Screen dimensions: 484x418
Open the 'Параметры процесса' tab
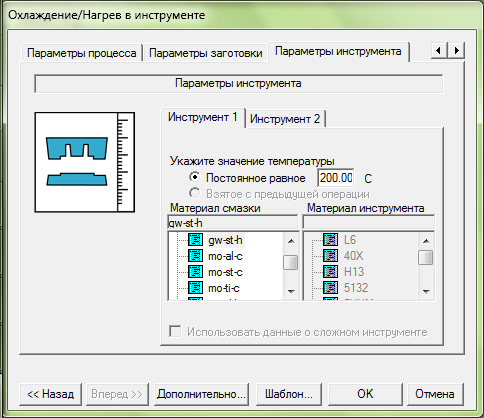point(82,53)
